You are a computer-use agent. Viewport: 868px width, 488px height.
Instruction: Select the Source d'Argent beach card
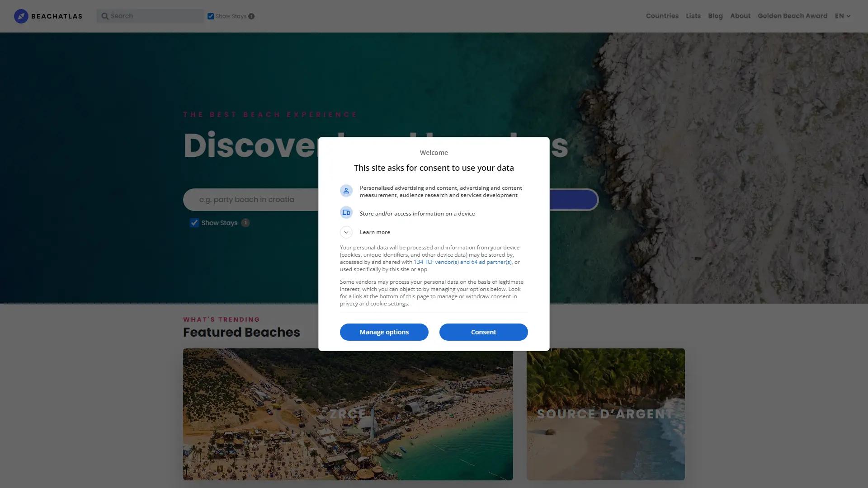click(x=605, y=414)
